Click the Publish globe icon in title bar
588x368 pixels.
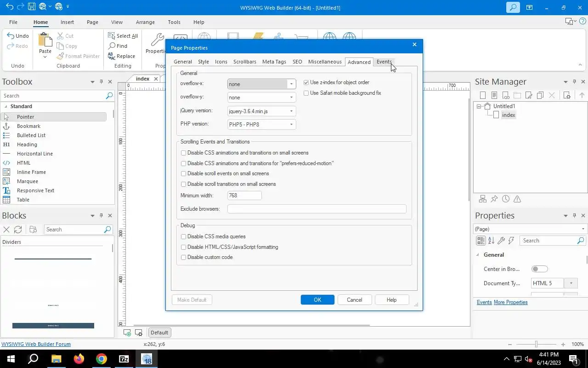point(58,6)
